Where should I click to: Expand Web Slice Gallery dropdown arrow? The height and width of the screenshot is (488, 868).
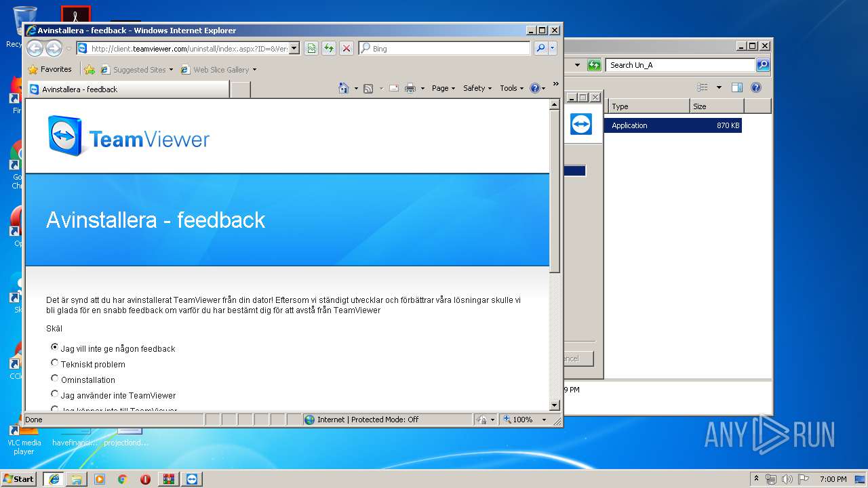click(x=255, y=70)
